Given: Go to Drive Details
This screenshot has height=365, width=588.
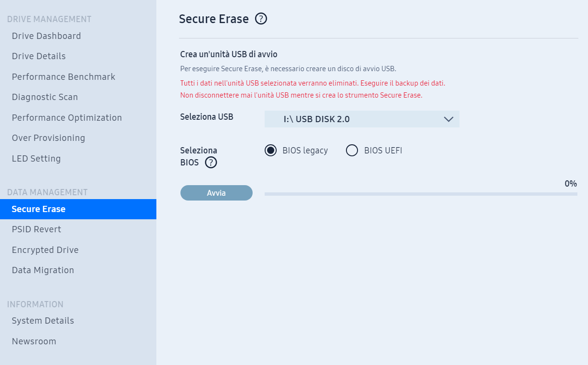Looking at the screenshot, I should pyautogui.click(x=38, y=56).
